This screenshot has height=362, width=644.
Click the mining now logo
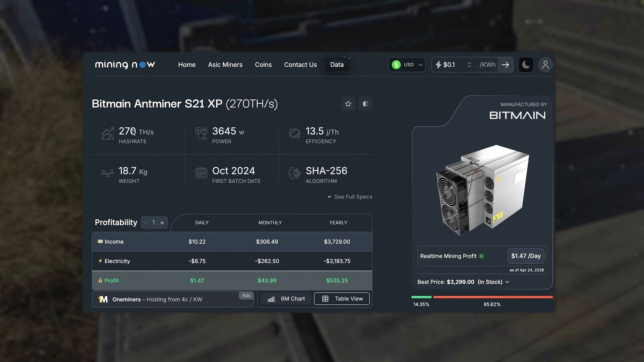(125, 65)
